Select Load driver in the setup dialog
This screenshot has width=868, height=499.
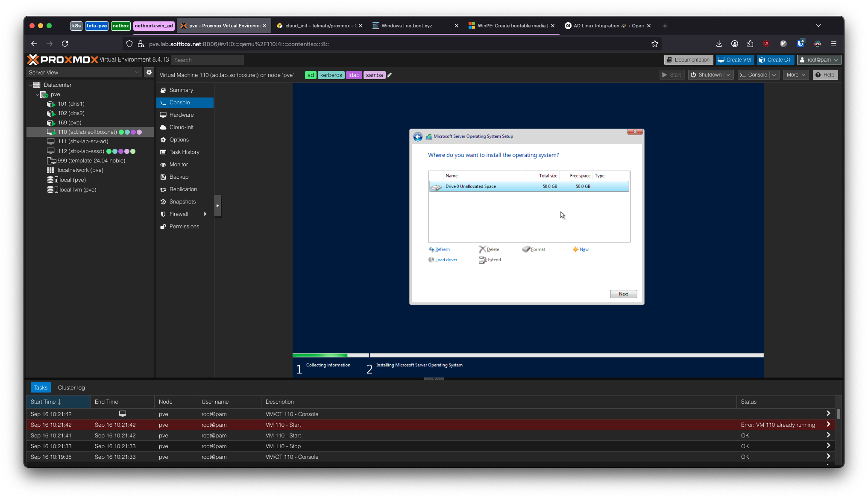pos(445,260)
